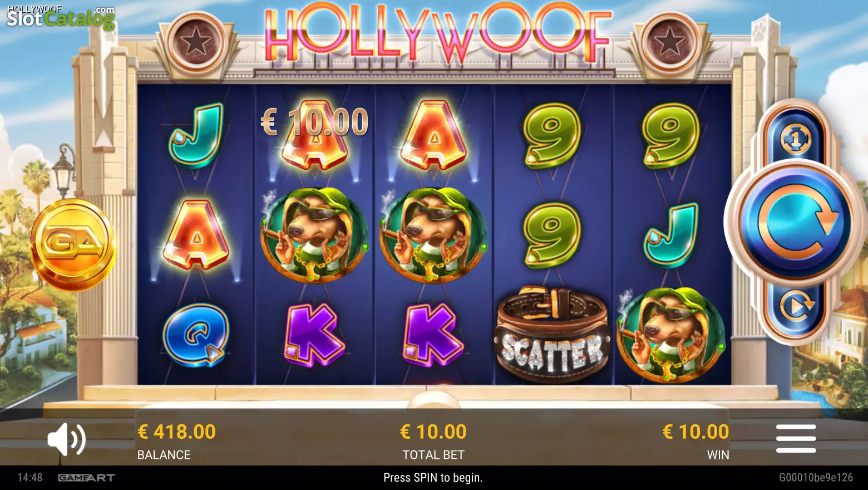Click the Hollywoof title sign

438,32
